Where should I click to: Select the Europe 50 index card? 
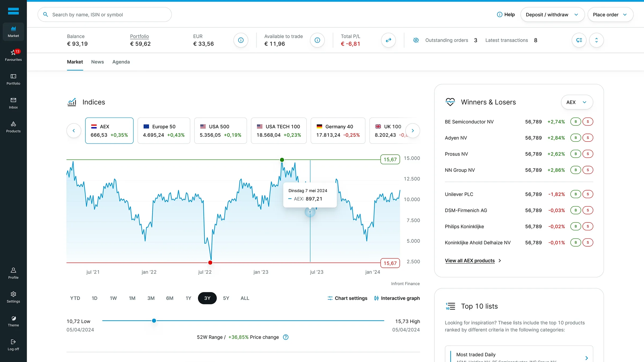(164, 131)
